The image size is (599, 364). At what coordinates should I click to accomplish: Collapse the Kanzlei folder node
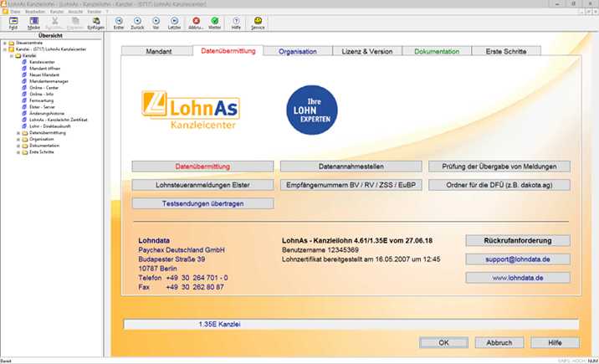12,56
